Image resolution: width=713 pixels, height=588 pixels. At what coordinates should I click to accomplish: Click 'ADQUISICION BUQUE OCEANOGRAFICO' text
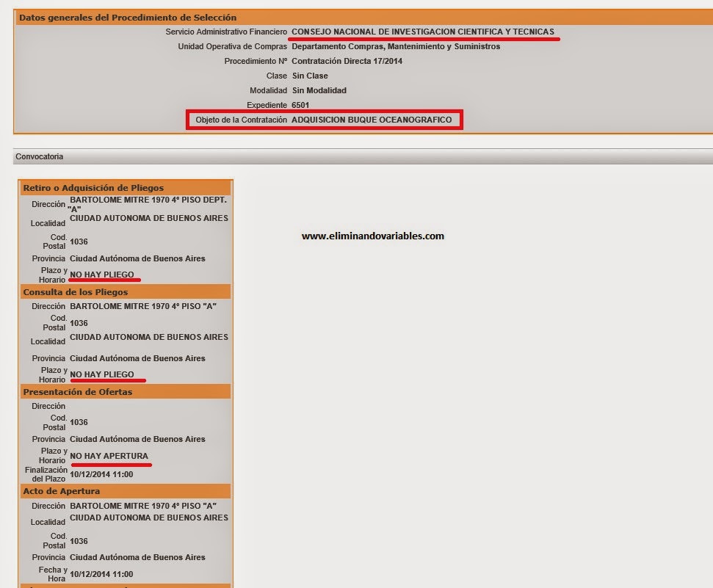click(x=372, y=120)
